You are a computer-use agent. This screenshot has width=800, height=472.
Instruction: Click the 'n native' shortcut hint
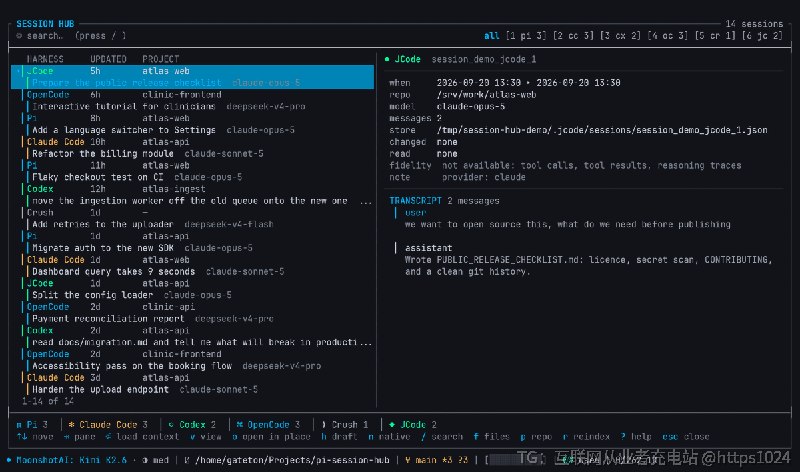389,437
